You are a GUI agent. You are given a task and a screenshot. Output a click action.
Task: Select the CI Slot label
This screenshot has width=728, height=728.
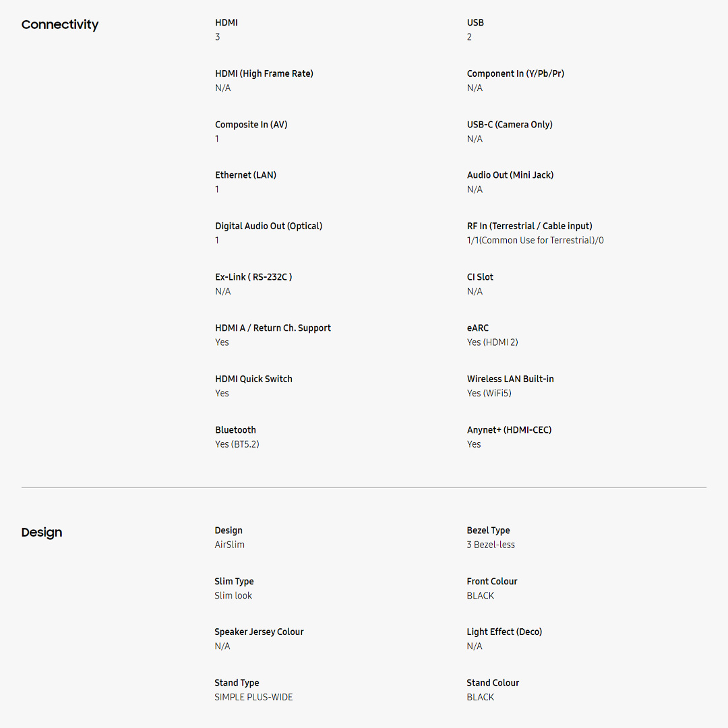click(x=480, y=277)
